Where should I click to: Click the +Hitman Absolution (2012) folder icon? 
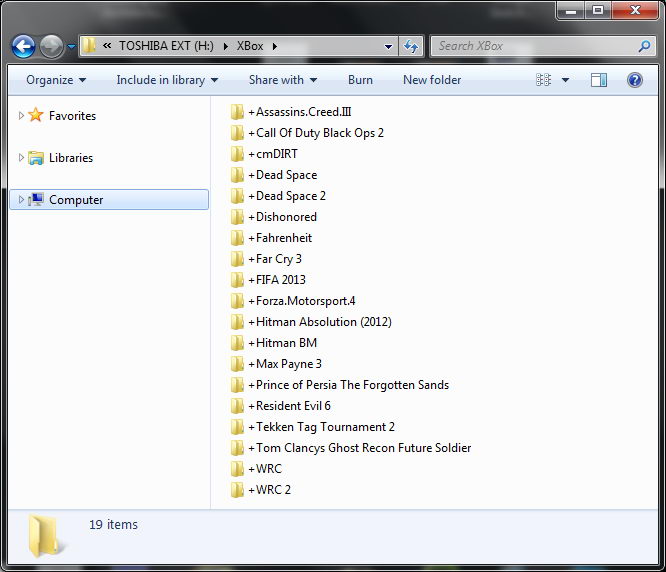(237, 322)
